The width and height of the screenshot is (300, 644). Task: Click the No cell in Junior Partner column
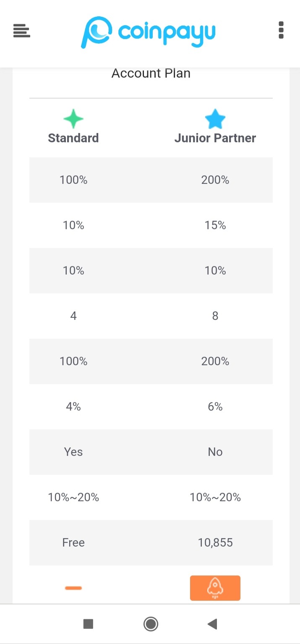tap(215, 452)
